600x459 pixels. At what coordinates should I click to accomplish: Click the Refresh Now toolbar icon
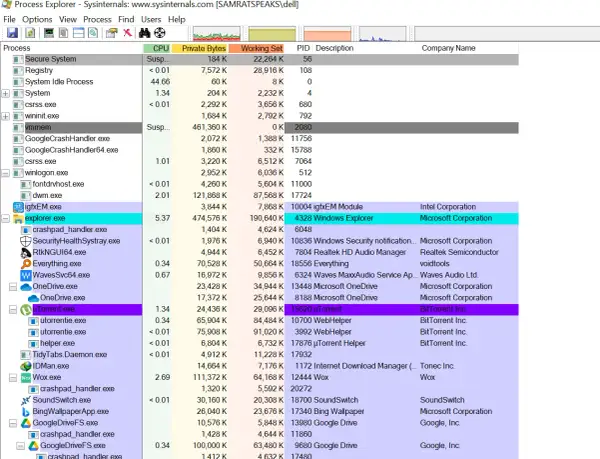click(30, 33)
